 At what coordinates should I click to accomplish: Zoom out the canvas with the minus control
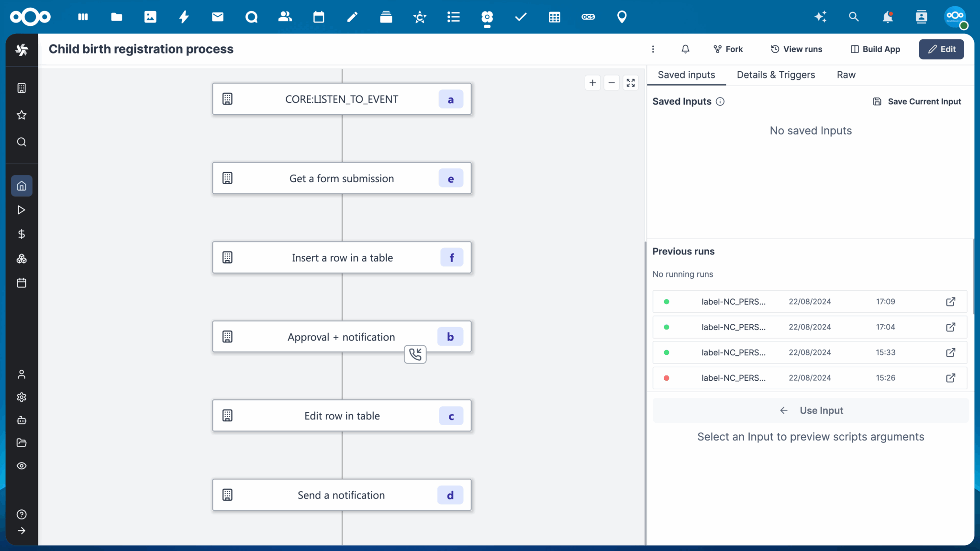pyautogui.click(x=612, y=82)
